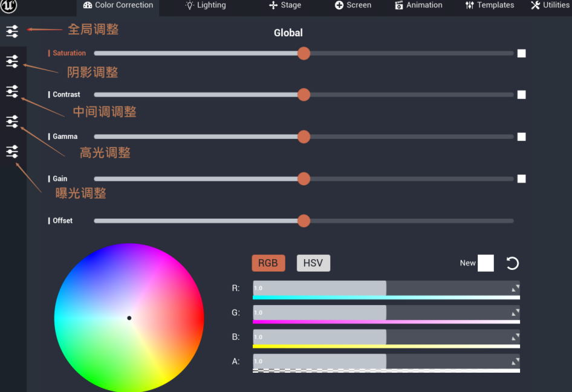Click the Unreal Engine logo icon

pyautogui.click(x=8, y=5)
